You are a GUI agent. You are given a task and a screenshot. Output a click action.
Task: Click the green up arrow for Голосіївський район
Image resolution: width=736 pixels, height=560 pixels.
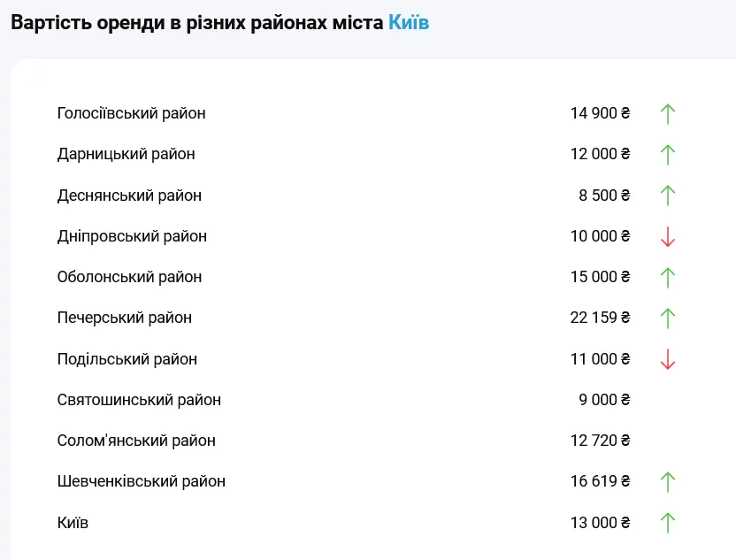point(668,113)
